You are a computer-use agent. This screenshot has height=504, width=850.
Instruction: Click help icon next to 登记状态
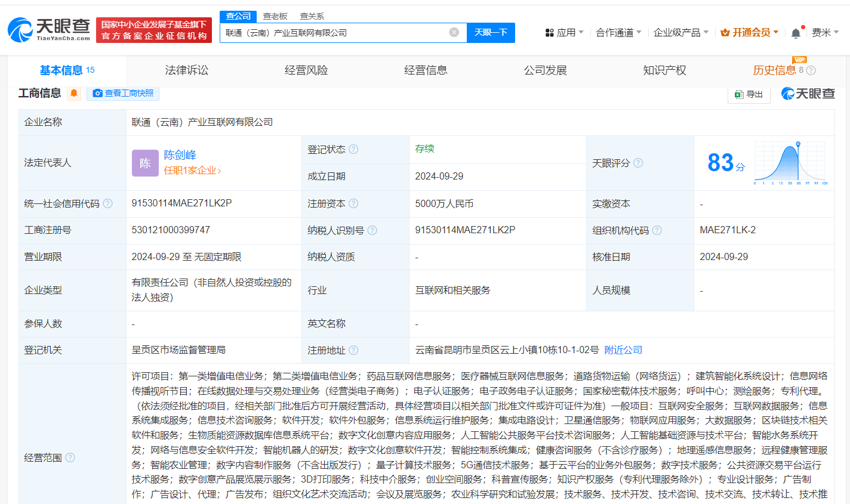point(353,149)
